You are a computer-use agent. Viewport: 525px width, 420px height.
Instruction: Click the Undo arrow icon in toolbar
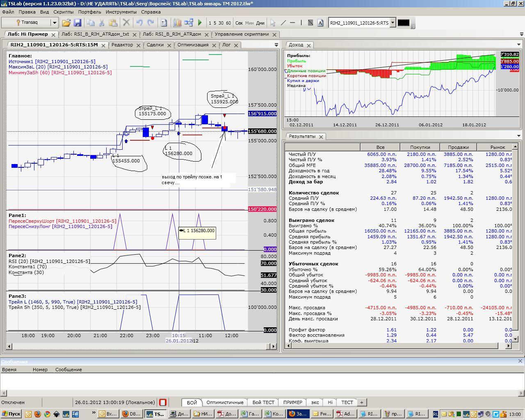(x=139, y=23)
